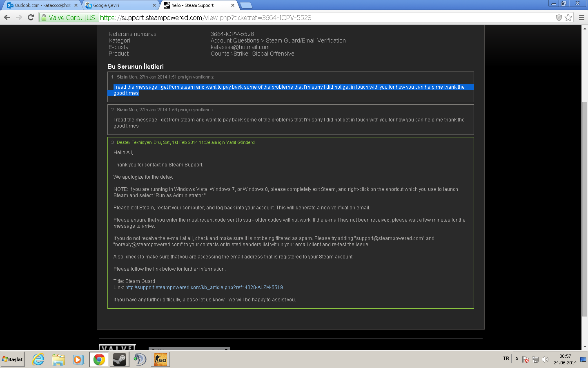Open Windows Media Player from taskbar

click(x=78, y=359)
